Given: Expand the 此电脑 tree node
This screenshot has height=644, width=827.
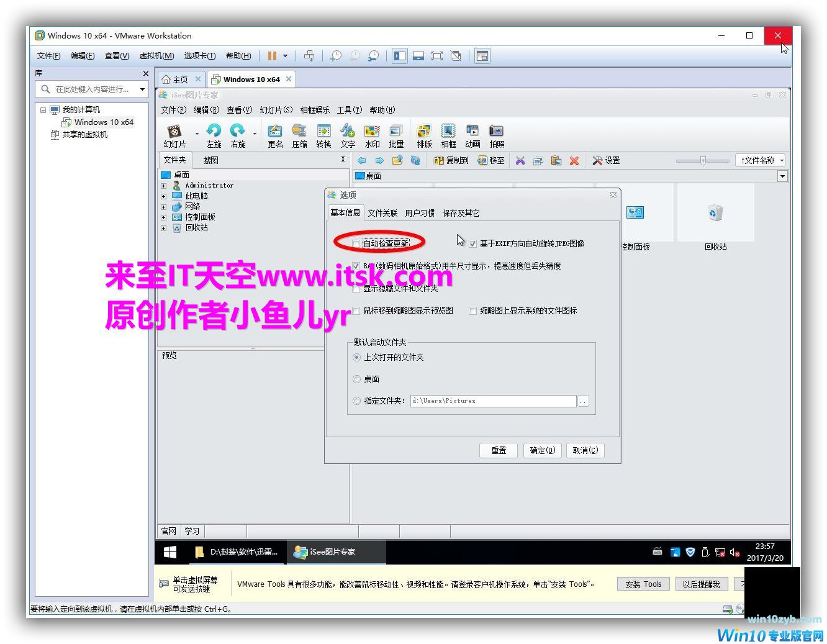Looking at the screenshot, I should (164, 196).
